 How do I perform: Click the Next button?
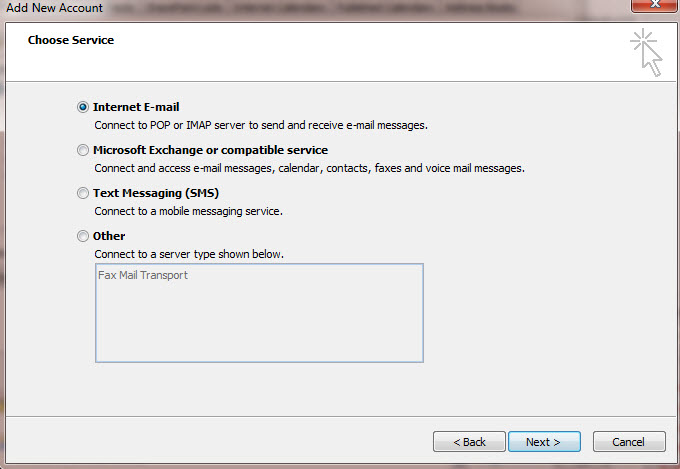(544, 442)
